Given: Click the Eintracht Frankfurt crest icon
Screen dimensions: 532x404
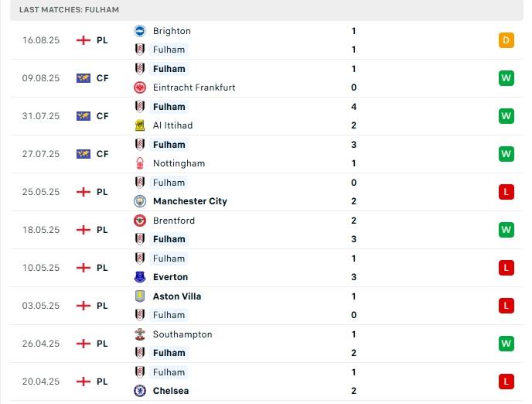Looking at the screenshot, I should click(140, 87).
